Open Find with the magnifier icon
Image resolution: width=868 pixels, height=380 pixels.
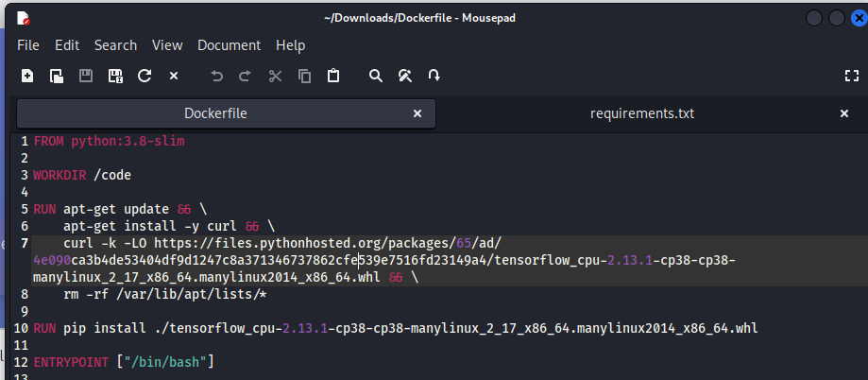pyautogui.click(x=376, y=76)
